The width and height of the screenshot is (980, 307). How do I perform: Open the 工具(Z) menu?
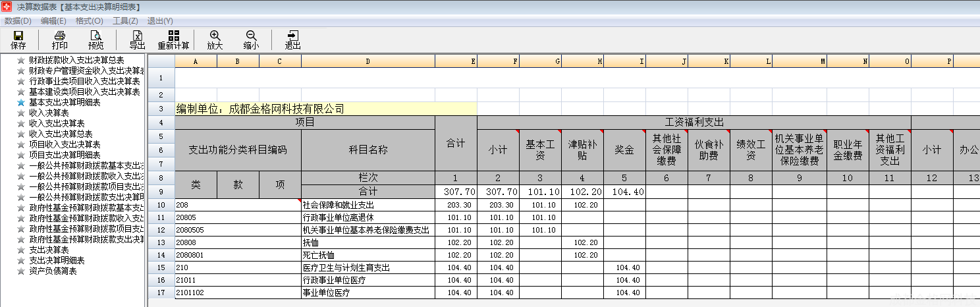[x=124, y=21]
